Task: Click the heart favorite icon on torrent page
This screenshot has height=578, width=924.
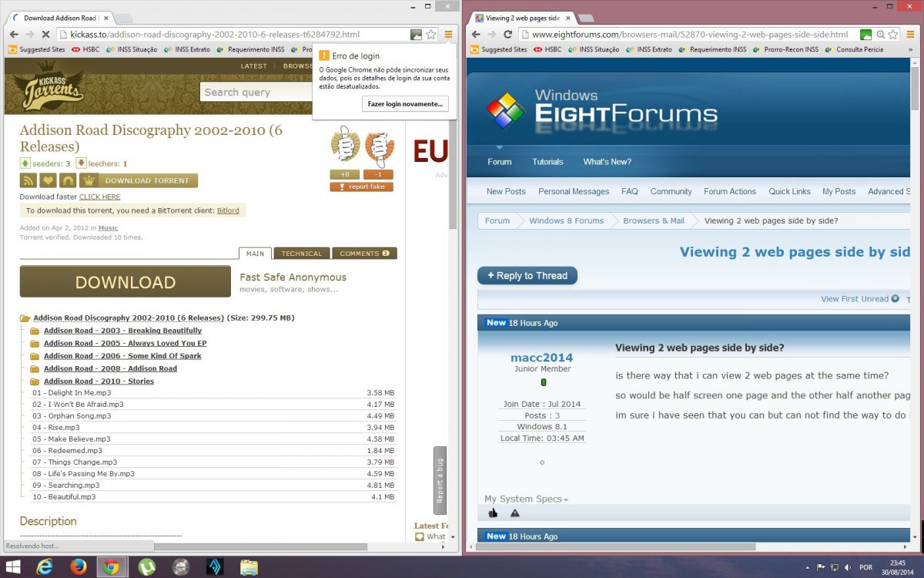Action: coord(48,180)
